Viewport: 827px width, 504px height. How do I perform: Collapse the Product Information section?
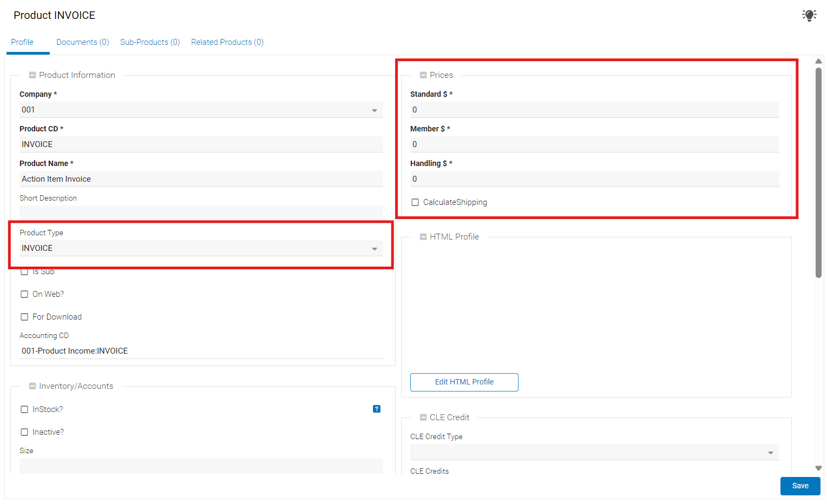(32, 75)
